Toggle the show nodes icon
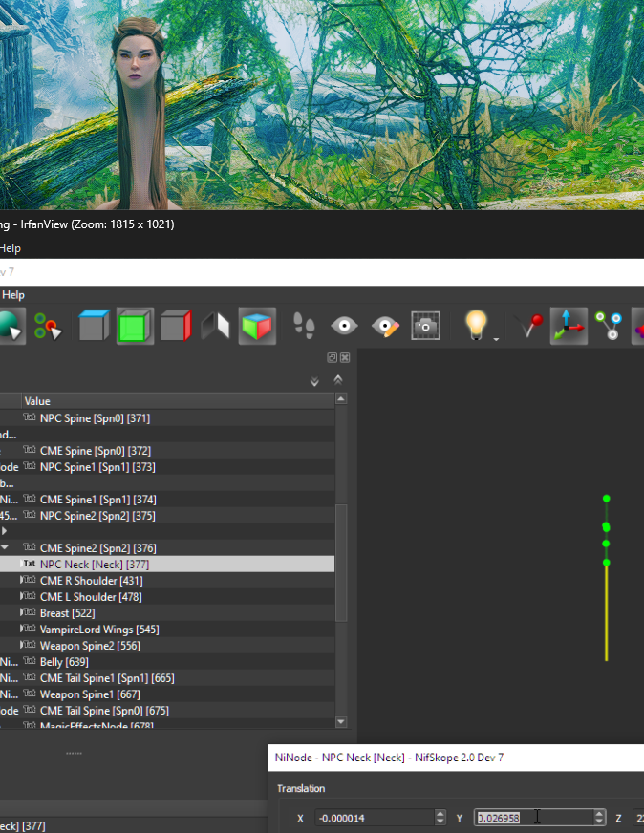 (x=609, y=327)
